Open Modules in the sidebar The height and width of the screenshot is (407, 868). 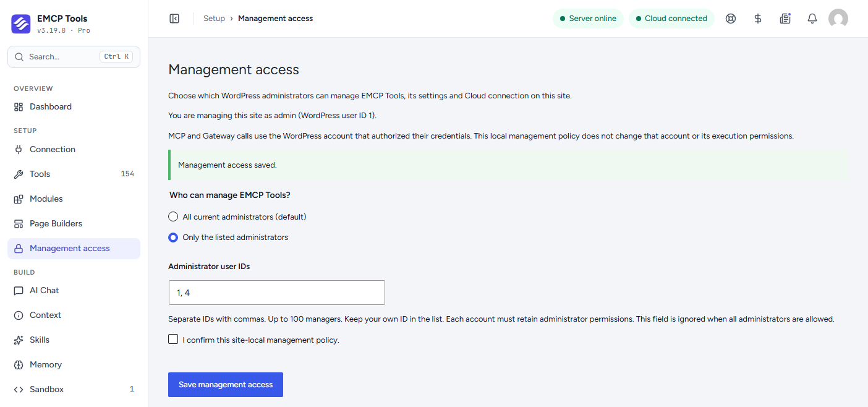[x=74, y=199]
